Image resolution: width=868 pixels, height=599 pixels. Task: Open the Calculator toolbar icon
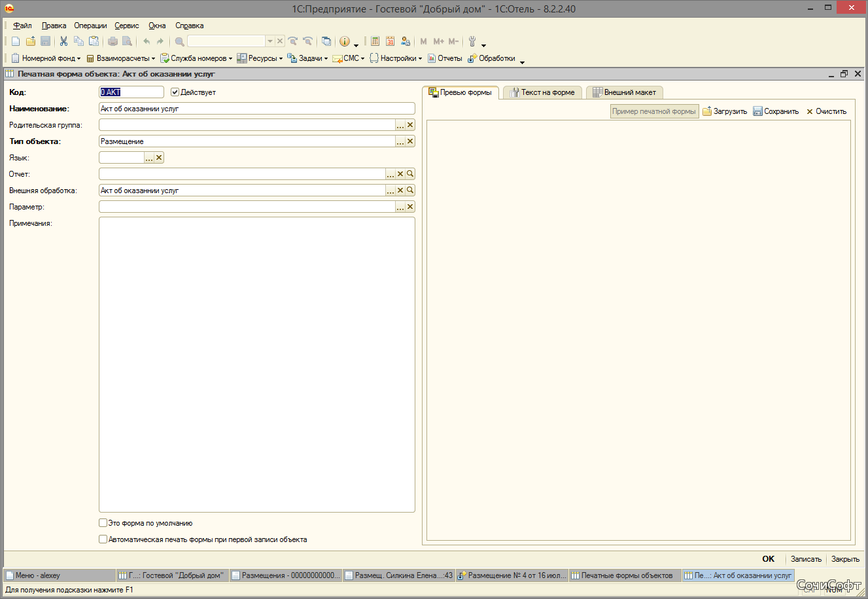pyautogui.click(x=375, y=41)
